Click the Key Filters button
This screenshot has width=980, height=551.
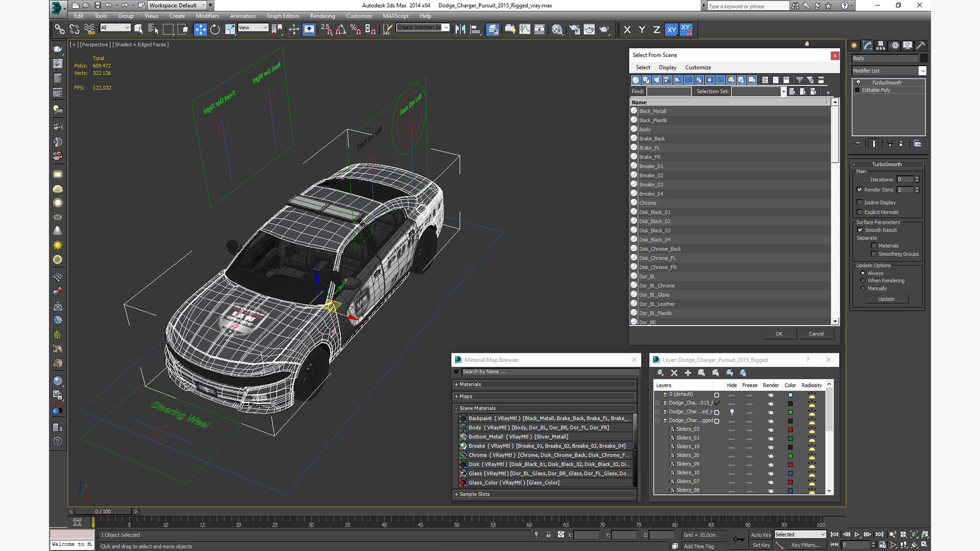click(x=805, y=545)
